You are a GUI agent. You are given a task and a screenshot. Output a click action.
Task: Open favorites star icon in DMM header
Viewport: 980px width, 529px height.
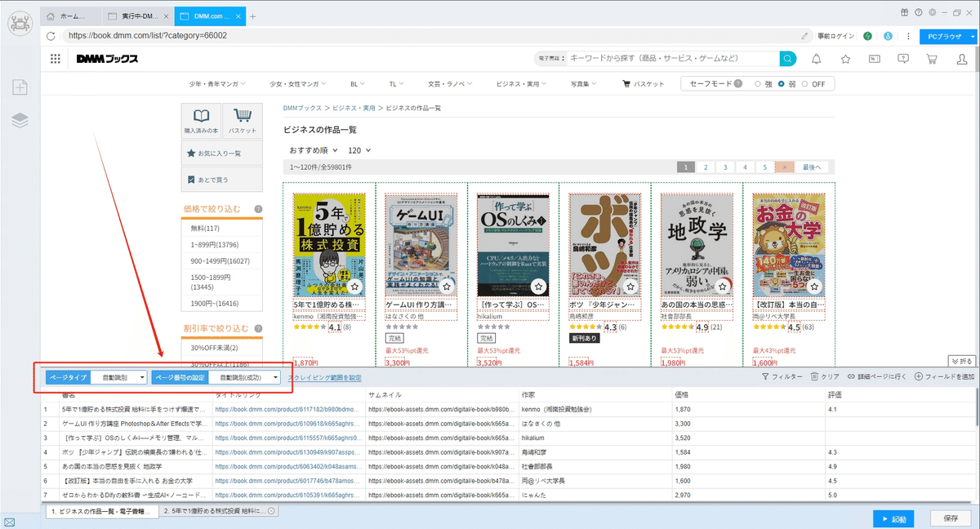coord(845,59)
